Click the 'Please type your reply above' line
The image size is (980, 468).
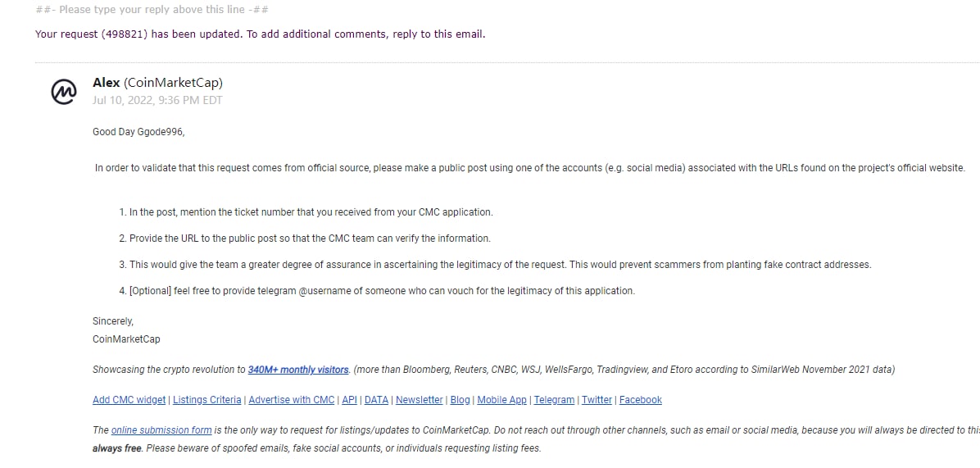click(x=152, y=10)
